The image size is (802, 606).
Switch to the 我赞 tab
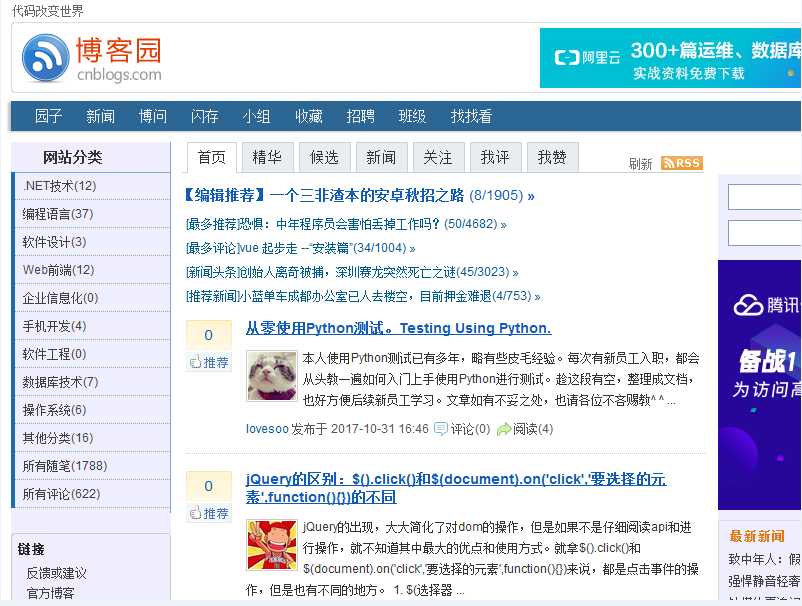point(552,156)
